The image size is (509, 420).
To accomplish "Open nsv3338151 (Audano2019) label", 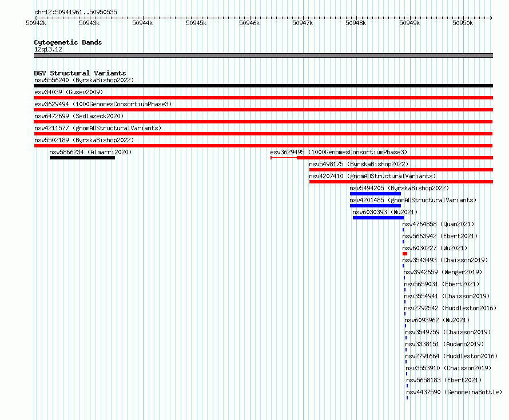I will [444, 344].
